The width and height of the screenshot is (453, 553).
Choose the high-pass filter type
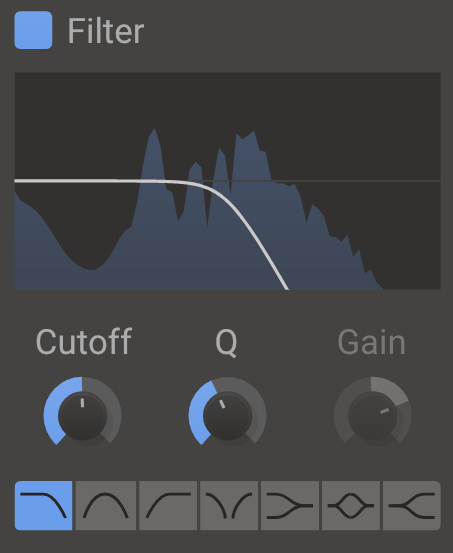[168, 505]
